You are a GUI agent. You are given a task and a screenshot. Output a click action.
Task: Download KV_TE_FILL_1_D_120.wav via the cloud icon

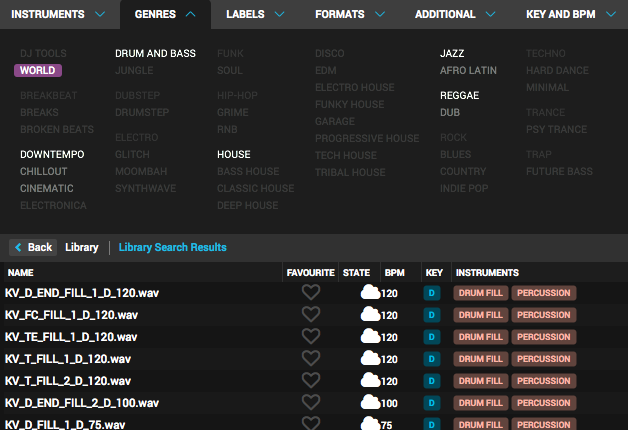click(370, 336)
